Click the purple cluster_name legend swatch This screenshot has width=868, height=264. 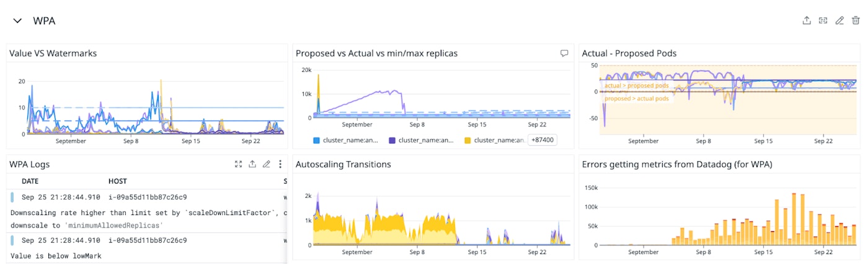point(392,140)
